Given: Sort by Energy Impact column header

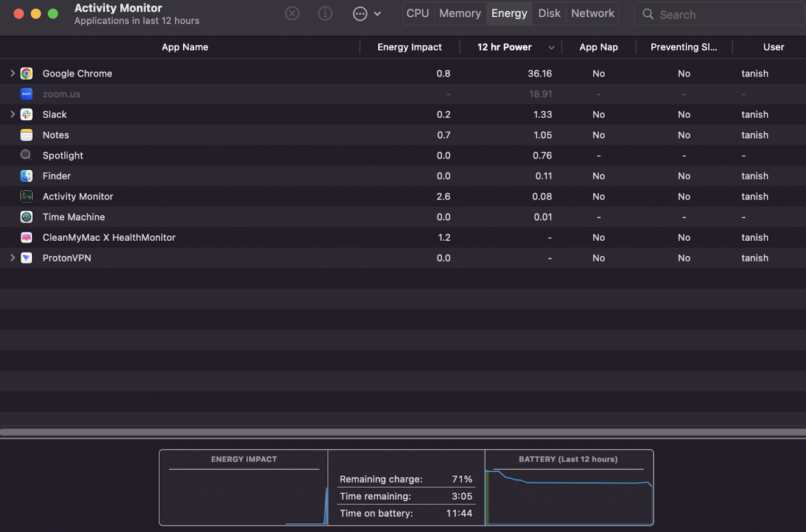Looking at the screenshot, I should coord(409,47).
